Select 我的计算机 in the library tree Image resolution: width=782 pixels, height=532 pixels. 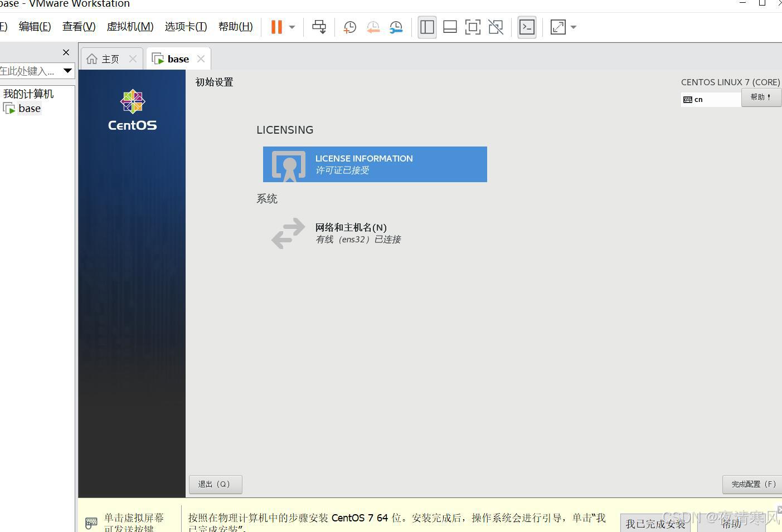pos(28,94)
